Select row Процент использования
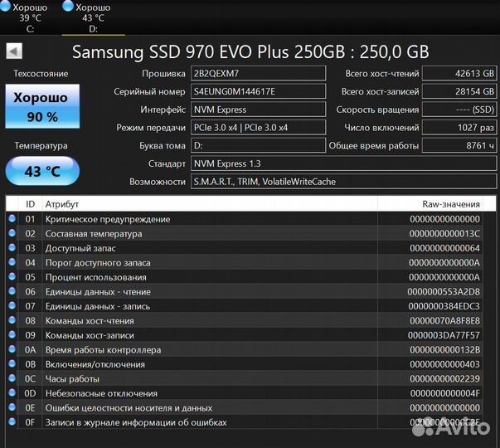The image size is (500, 448). coord(245,277)
